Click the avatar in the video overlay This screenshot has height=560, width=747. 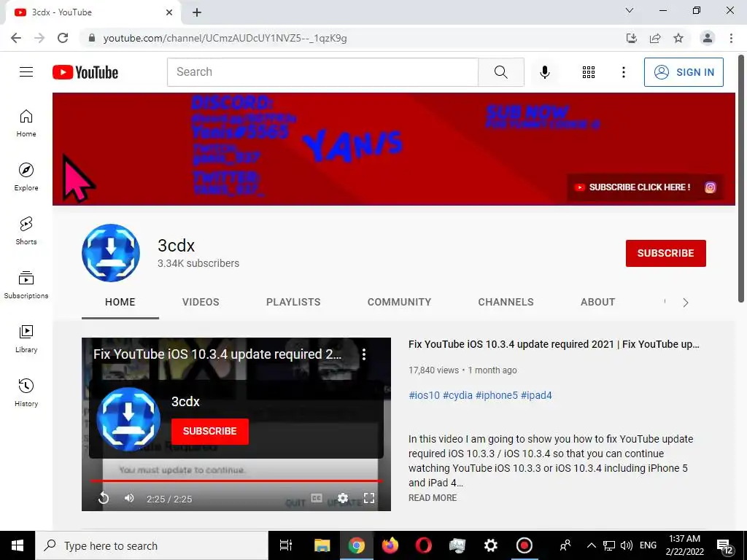click(x=128, y=419)
